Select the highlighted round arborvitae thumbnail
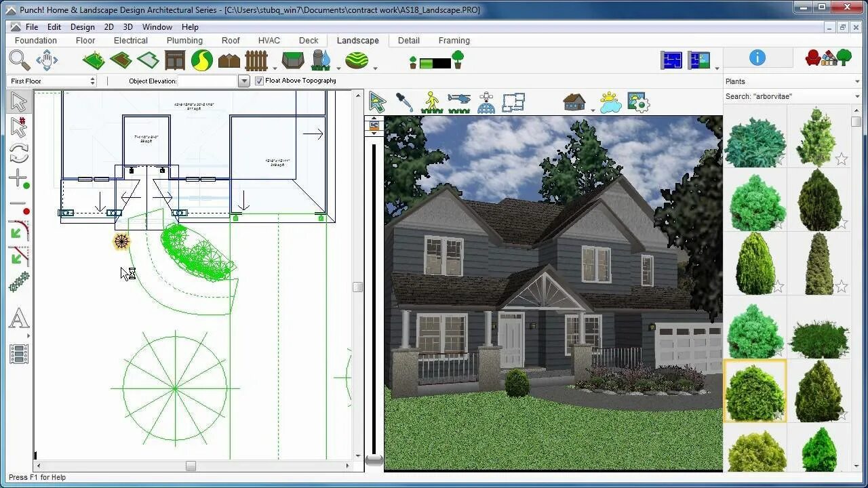Image resolution: width=868 pixels, height=488 pixels. pos(755,392)
